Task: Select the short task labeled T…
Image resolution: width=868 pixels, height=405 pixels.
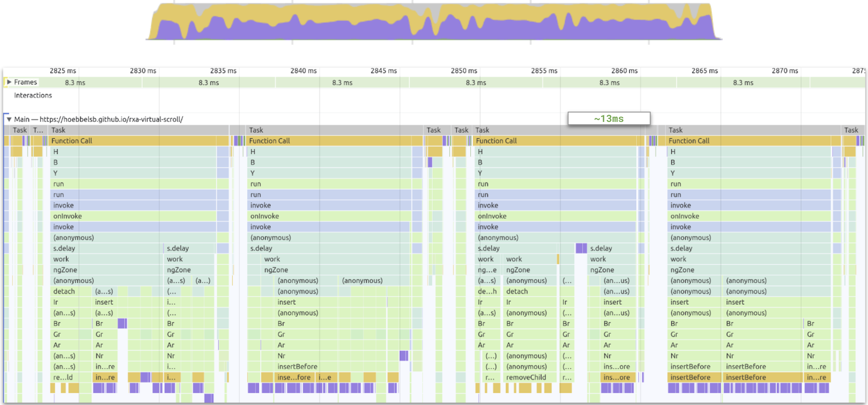Action: [38, 130]
